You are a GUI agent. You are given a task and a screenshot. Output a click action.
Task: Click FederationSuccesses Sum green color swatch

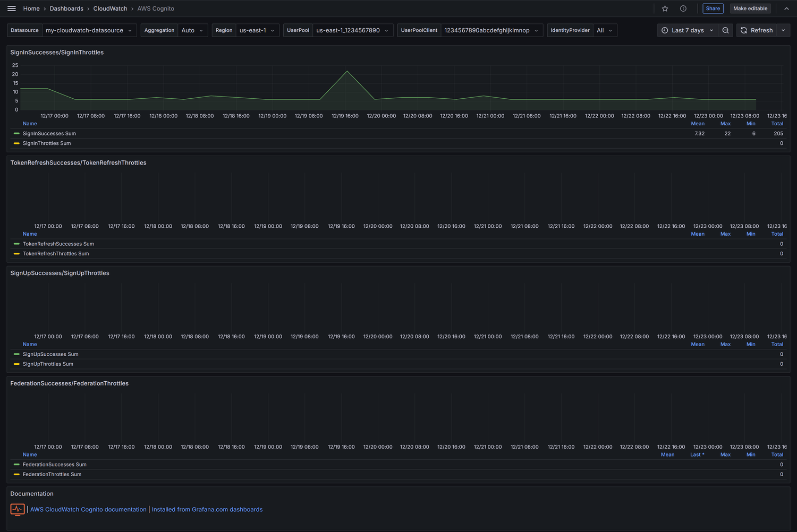coord(16,465)
